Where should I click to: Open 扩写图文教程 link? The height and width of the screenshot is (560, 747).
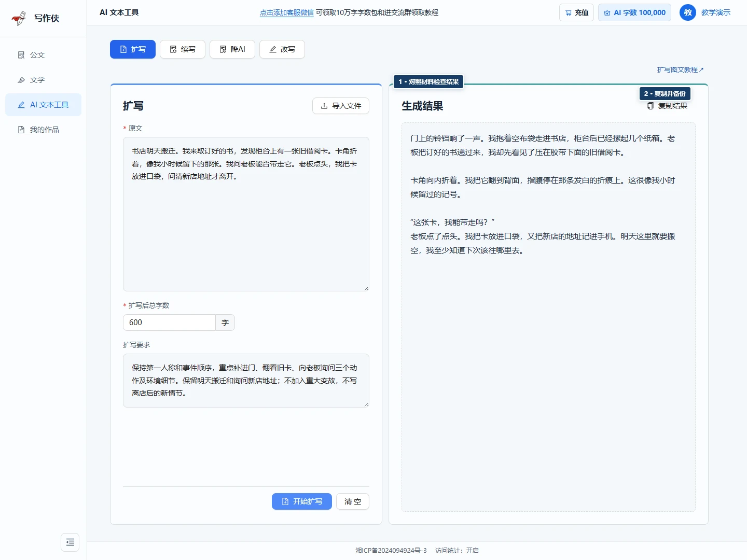pos(680,69)
